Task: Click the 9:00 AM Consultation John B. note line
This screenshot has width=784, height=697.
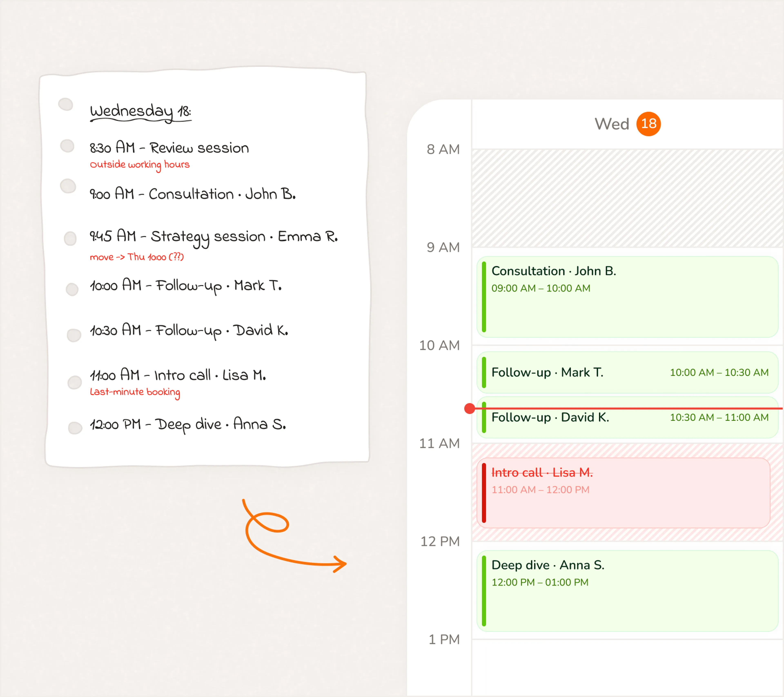Action: tap(193, 194)
